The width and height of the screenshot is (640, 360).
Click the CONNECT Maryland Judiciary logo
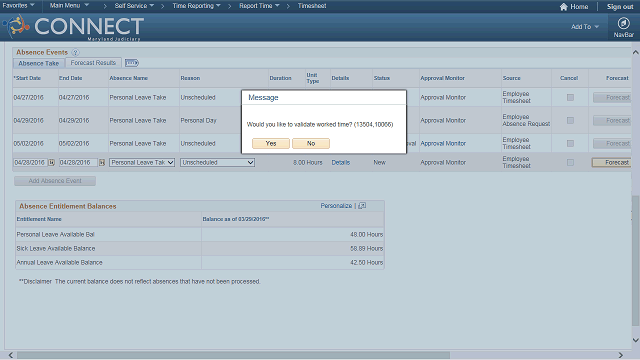[73, 27]
